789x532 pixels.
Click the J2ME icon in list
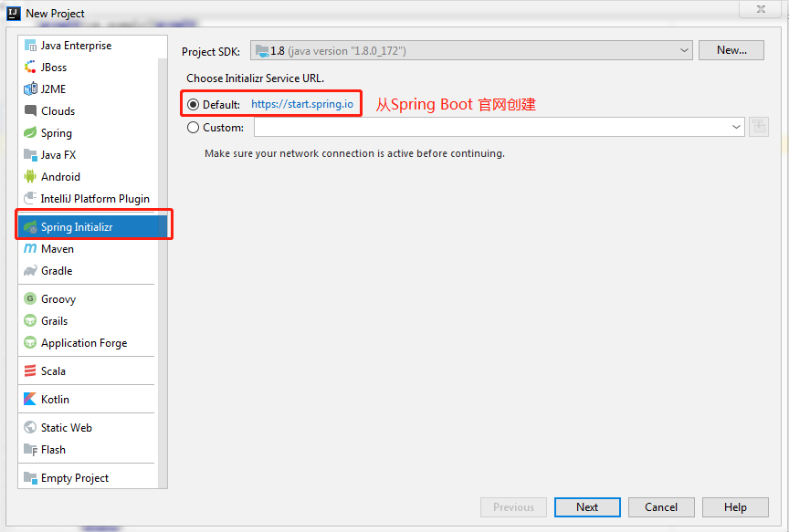click(x=30, y=89)
